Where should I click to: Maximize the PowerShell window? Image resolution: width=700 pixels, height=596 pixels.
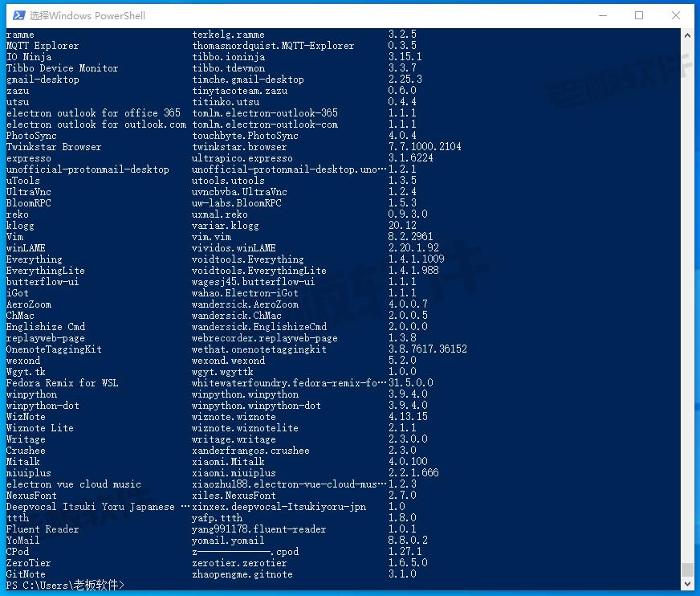coord(639,15)
